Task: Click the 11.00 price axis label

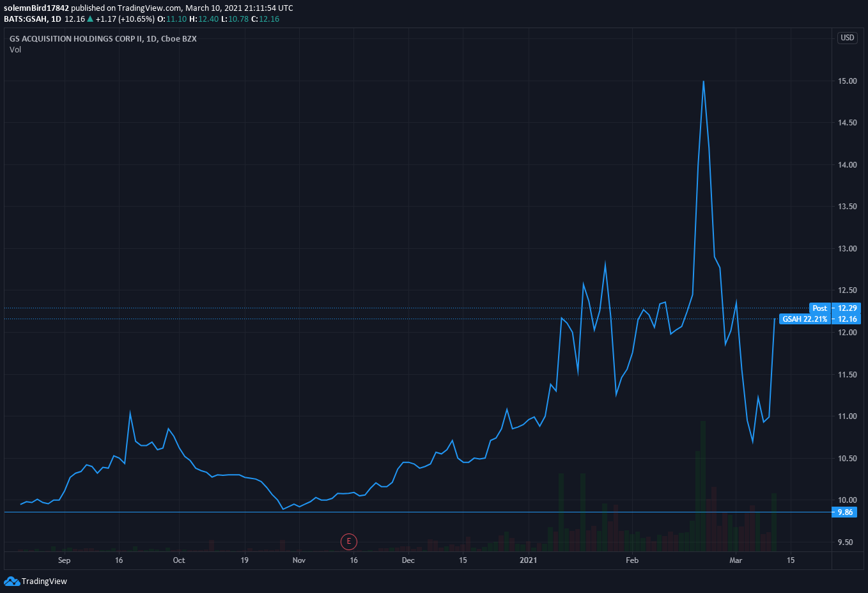Action: click(848, 416)
